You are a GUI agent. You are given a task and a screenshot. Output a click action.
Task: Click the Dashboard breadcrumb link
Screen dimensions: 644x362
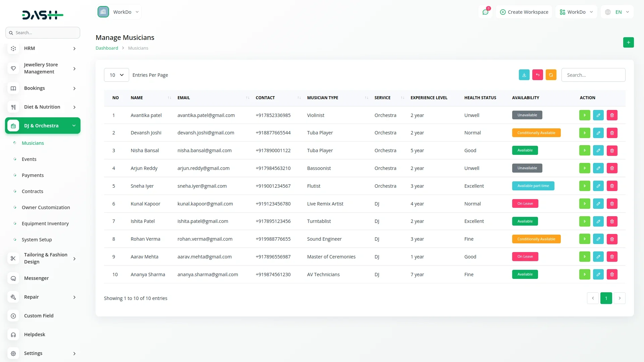[x=107, y=48]
